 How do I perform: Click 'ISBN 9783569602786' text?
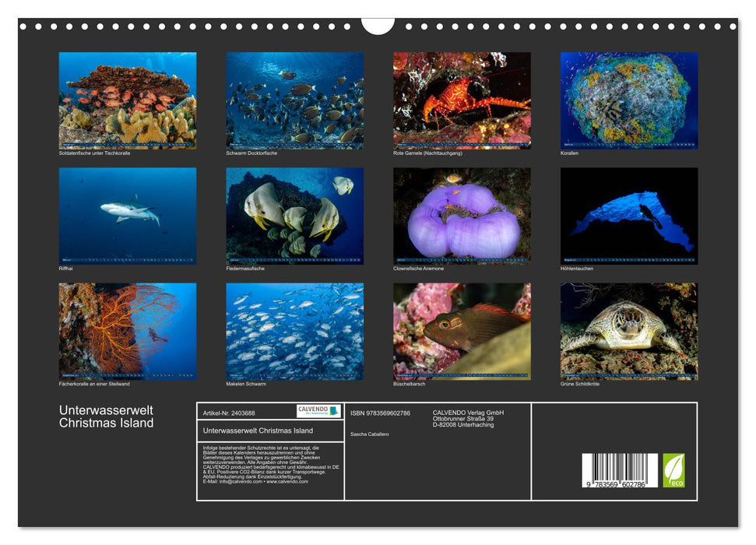tap(381, 413)
